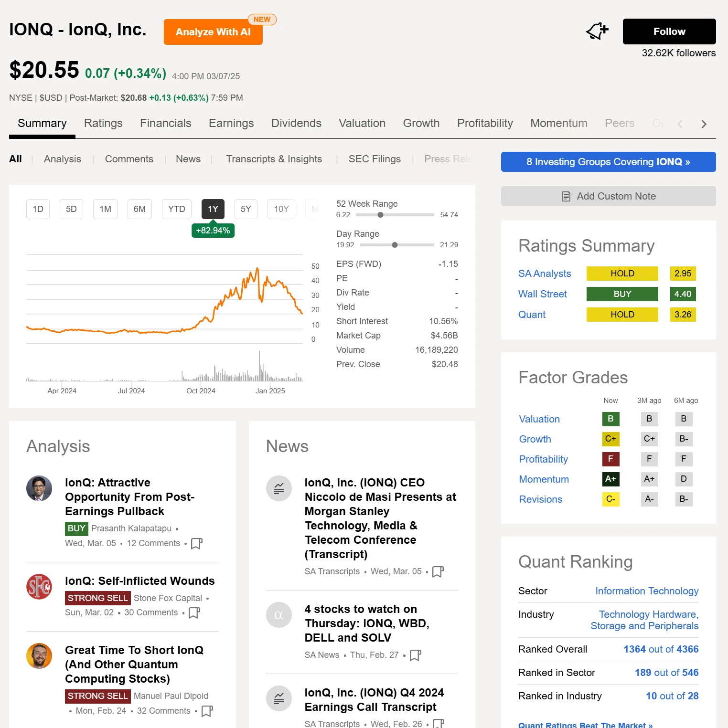The image size is (728, 728).
Task: Open the 189 out of 546 sector ranking
Action: pyautogui.click(x=667, y=673)
